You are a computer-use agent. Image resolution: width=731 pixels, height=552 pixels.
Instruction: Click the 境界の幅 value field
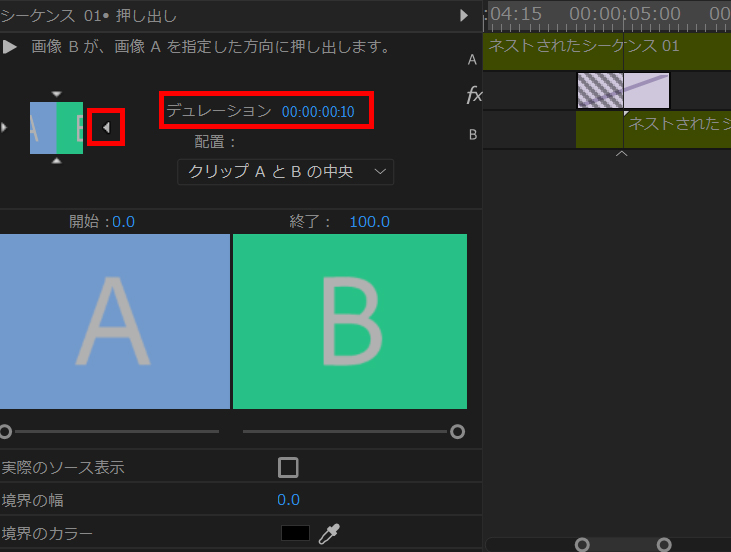tap(288, 500)
